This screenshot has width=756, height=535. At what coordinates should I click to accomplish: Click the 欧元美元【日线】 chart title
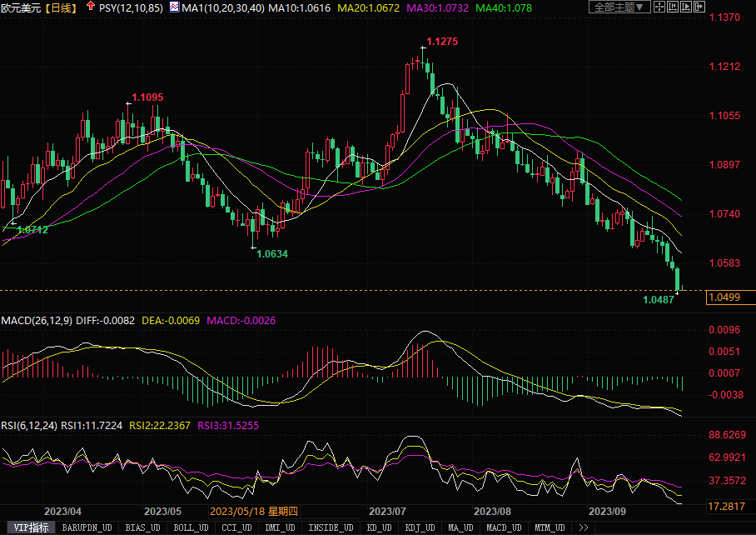click(38, 7)
